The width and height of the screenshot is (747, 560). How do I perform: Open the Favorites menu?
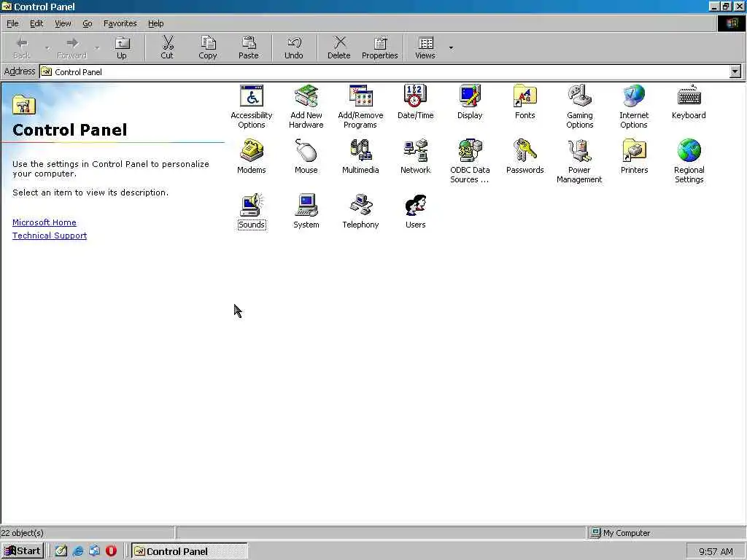coord(120,23)
